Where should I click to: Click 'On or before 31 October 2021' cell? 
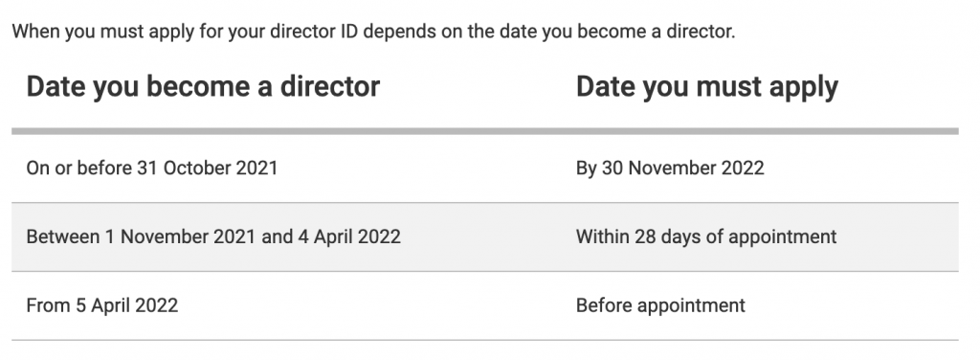click(x=152, y=169)
